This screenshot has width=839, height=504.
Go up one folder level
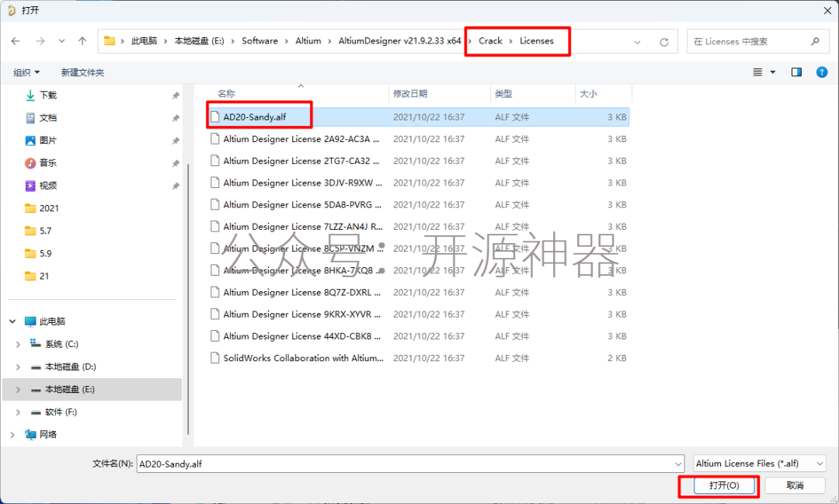point(82,41)
